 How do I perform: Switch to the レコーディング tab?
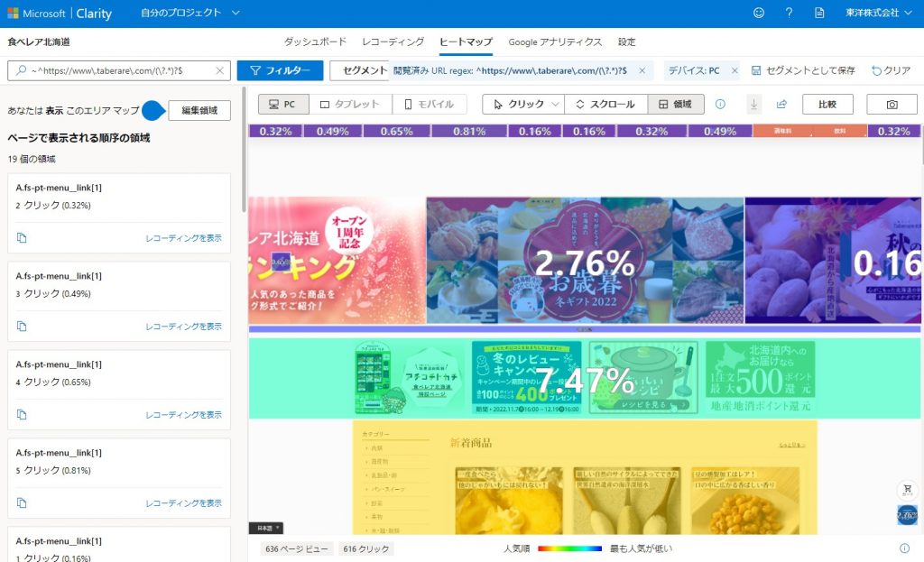coord(393,41)
